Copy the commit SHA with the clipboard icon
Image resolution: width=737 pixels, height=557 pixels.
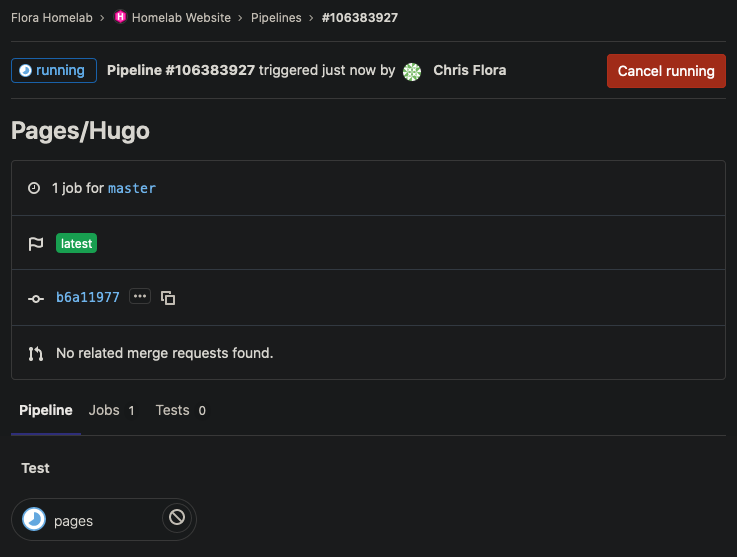click(168, 298)
